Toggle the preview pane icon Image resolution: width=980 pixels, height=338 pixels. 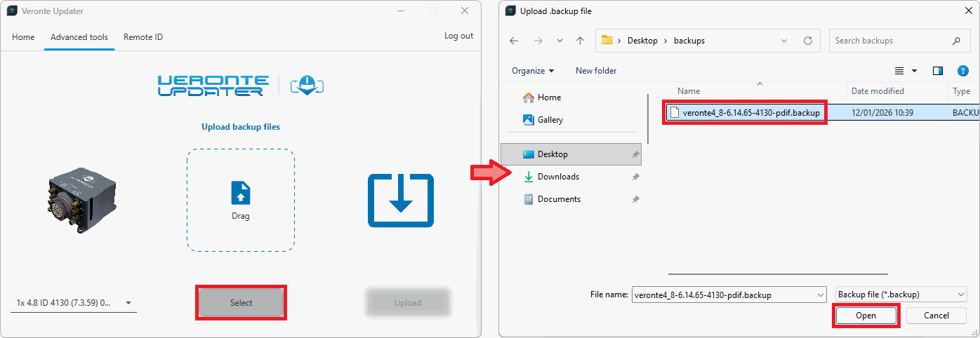(937, 71)
